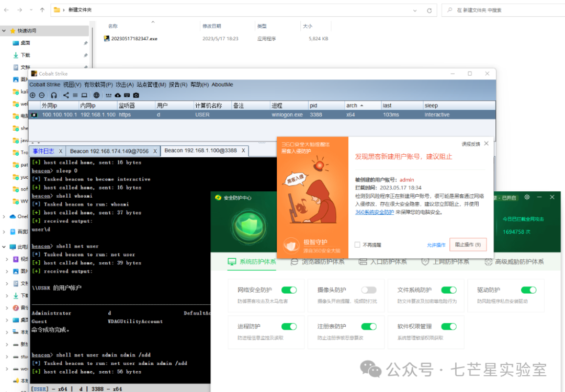The width and height of the screenshot is (565, 392).
Task: Switch to the 事件日志 tab
Action: [x=43, y=151]
